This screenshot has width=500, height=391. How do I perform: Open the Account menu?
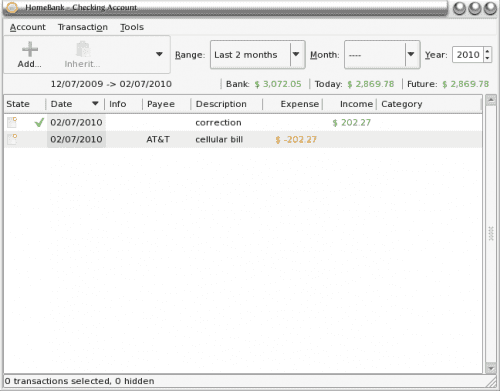pos(28,27)
